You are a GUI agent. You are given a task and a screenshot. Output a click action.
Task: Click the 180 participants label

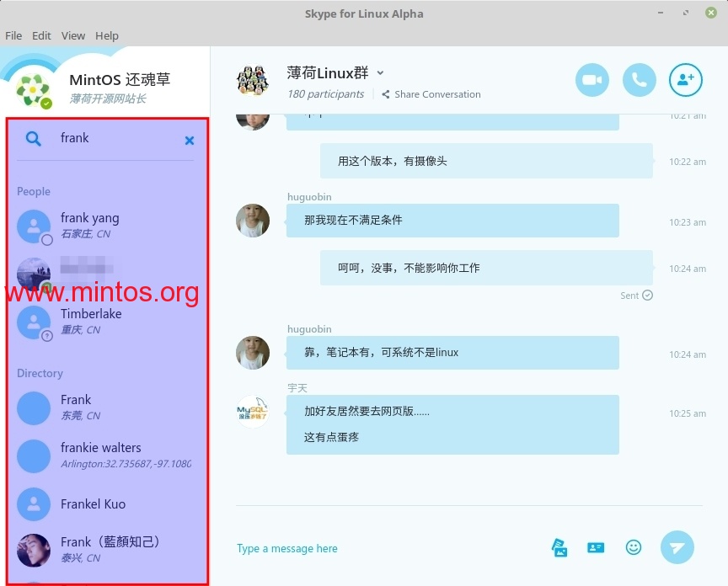[x=325, y=94]
